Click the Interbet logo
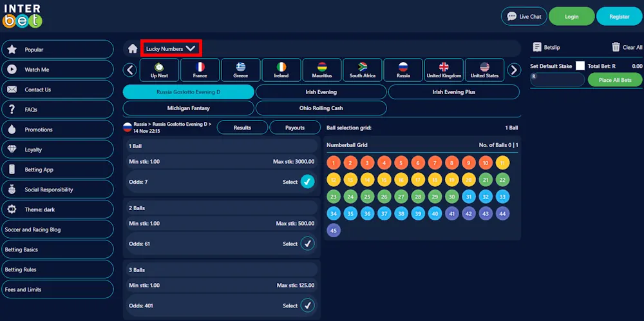This screenshot has height=321, width=644. (x=23, y=16)
